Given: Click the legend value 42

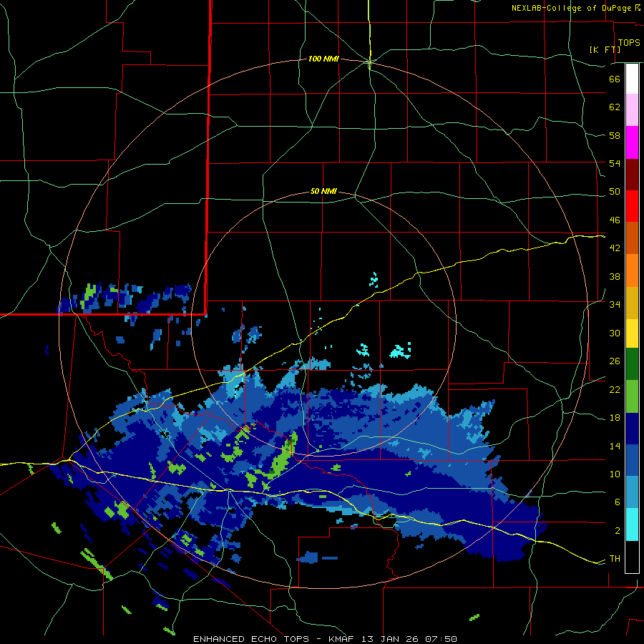Looking at the screenshot, I should pyautogui.click(x=615, y=248).
